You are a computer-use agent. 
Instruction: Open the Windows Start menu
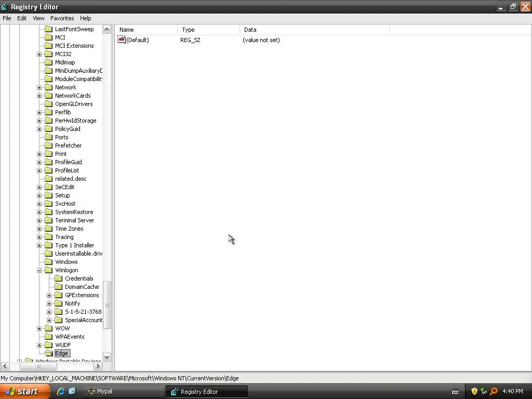(24, 392)
